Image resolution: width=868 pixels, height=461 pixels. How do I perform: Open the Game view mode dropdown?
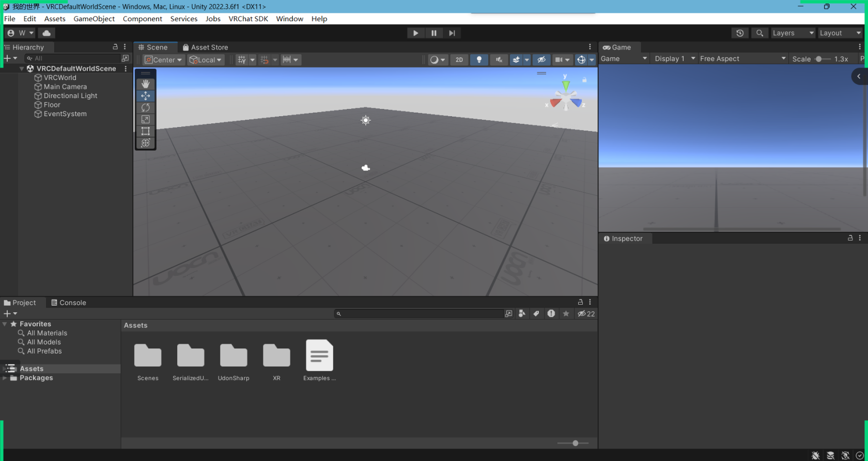coord(624,58)
